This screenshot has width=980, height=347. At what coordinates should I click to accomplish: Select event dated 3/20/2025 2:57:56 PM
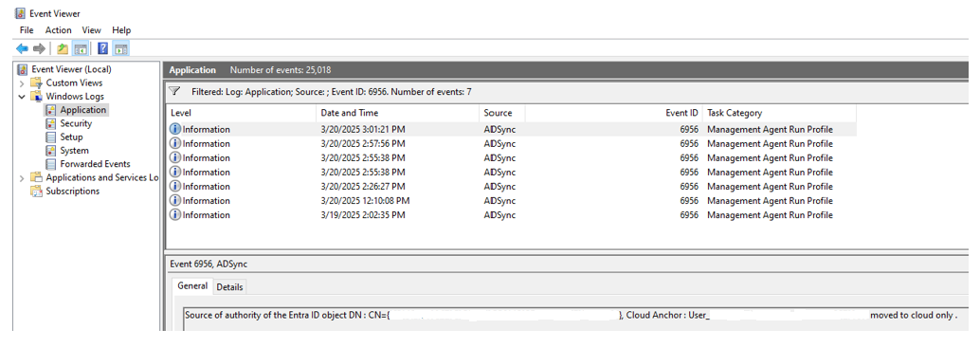pyautogui.click(x=511, y=144)
